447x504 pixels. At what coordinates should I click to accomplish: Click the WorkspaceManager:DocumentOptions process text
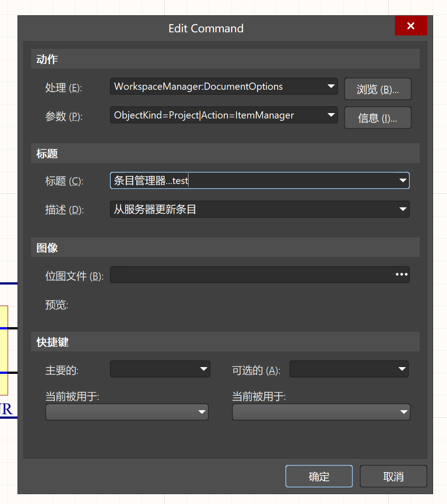coord(198,86)
